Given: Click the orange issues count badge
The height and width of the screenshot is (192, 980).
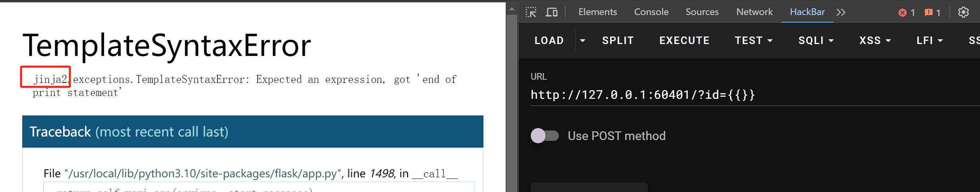Looking at the screenshot, I should point(932,13).
